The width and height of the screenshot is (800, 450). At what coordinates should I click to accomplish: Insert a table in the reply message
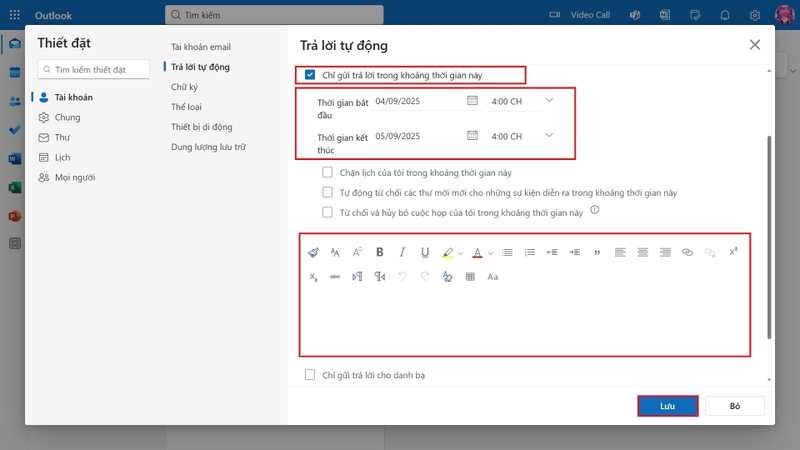pyautogui.click(x=470, y=277)
